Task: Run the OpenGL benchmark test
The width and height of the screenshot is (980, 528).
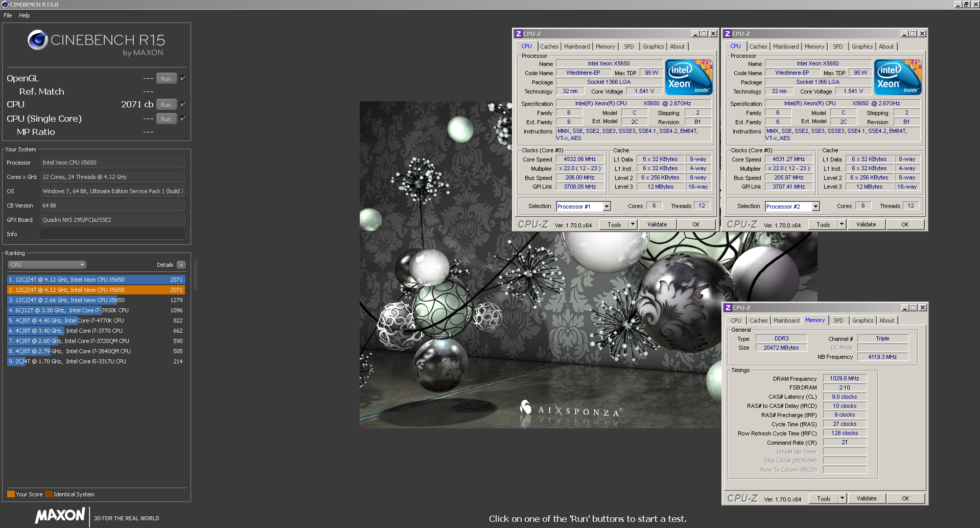Action: click(x=166, y=79)
